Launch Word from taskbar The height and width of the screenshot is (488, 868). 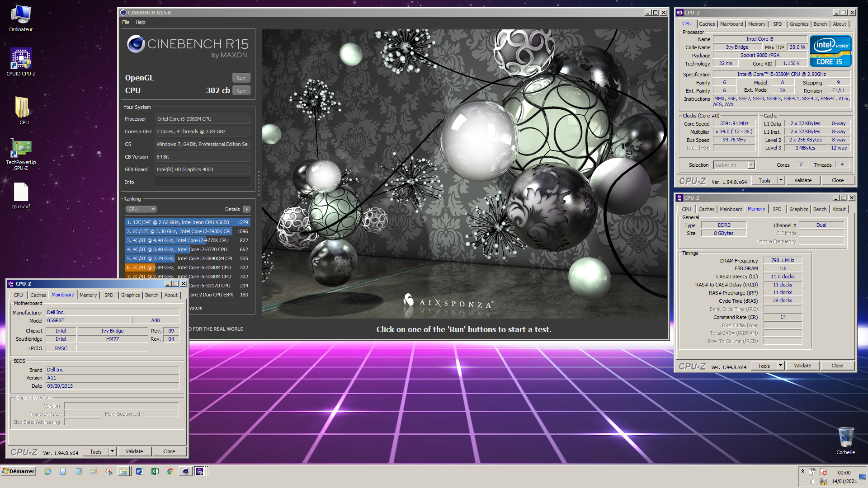139,471
